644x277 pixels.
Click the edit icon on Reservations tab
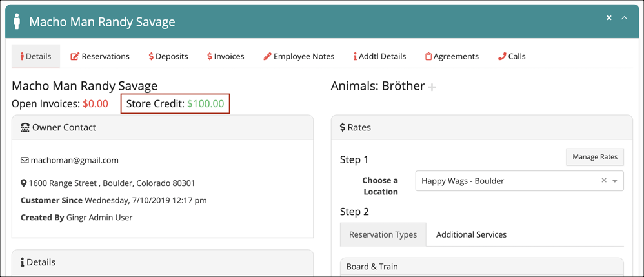[75, 56]
